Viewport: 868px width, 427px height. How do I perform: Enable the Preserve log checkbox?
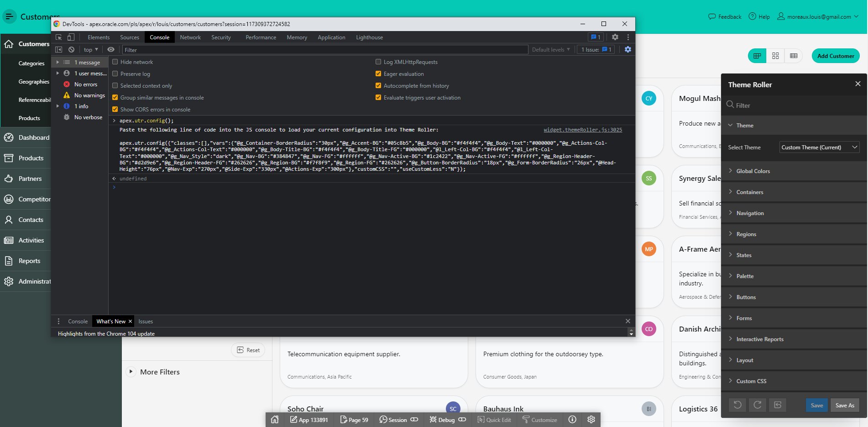tap(115, 74)
